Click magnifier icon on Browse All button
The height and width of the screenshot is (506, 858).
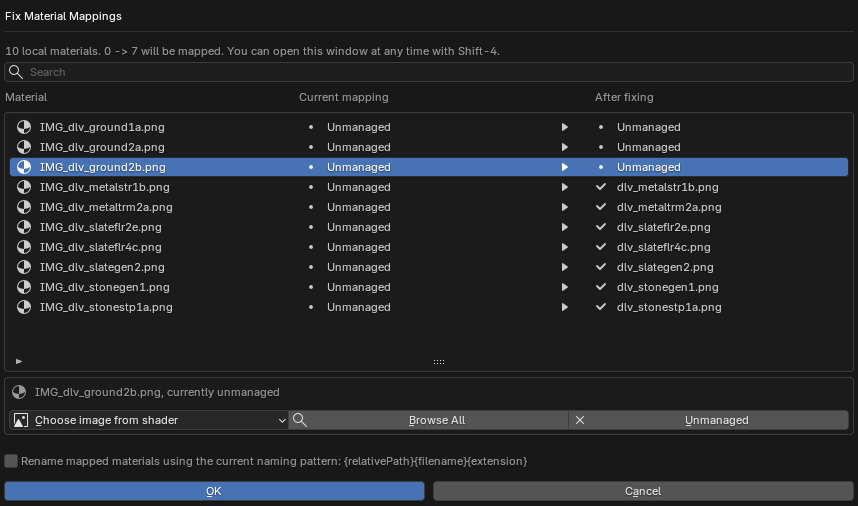point(300,420)
